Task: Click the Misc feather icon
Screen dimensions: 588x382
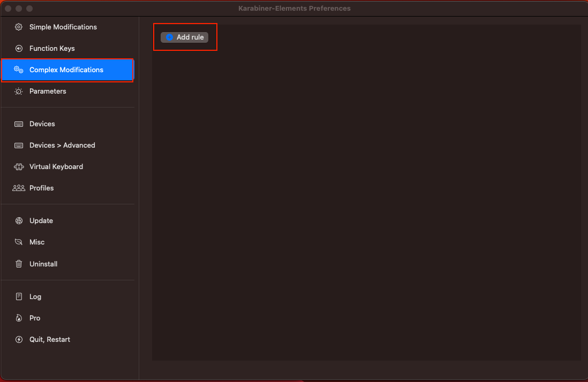Action: pyautogui.click(x=18, y=242)
